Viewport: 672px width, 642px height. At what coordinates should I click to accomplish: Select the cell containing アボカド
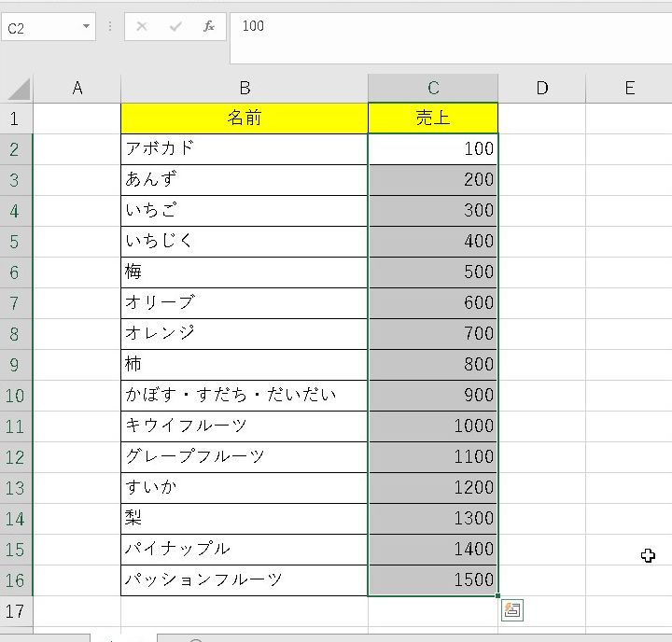(x=245, y=149)
